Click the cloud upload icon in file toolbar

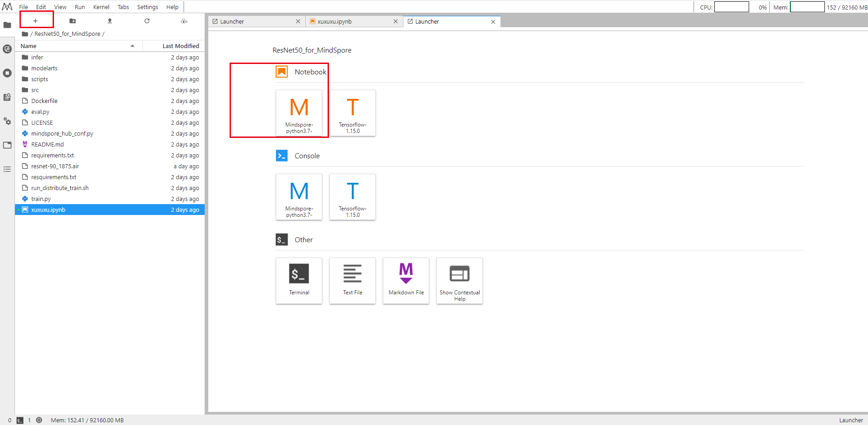[x=184, y=21]
